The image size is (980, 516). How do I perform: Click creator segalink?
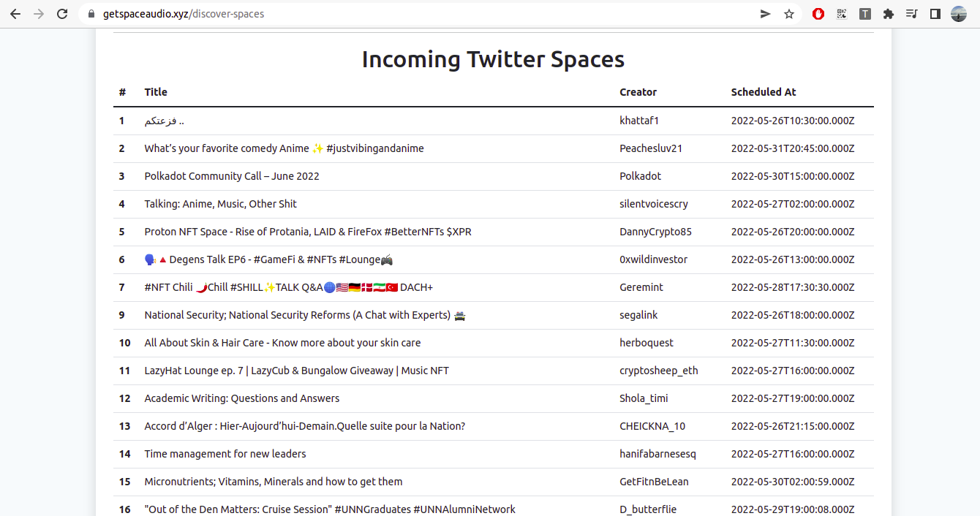pyautogui.click(x=638, y=315)
